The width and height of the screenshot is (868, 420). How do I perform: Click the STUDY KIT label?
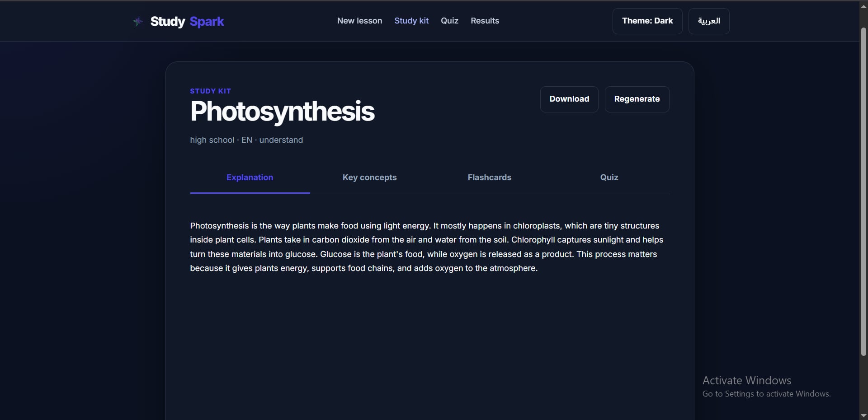click(210, 91)
